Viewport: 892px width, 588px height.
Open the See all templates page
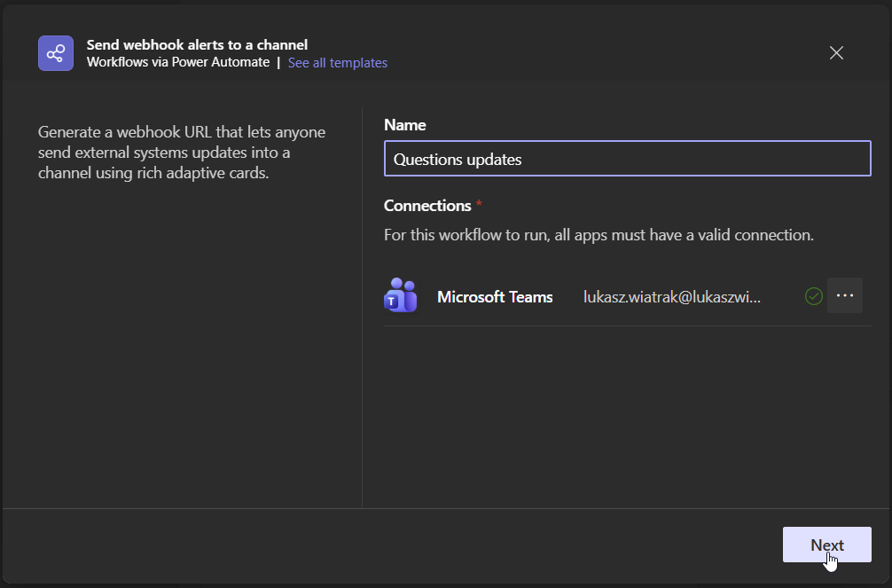tap(337, 62)
